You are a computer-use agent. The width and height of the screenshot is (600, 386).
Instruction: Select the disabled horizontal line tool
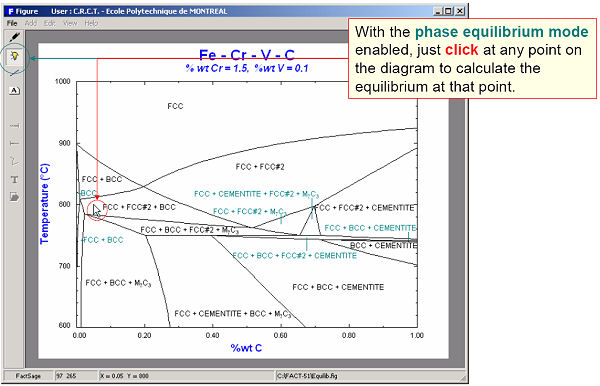point(14,125)
